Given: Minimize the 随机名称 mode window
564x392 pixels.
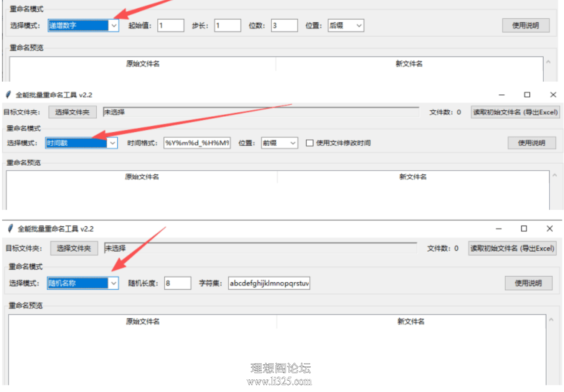Looking at the screenshot, I should 498,229.
